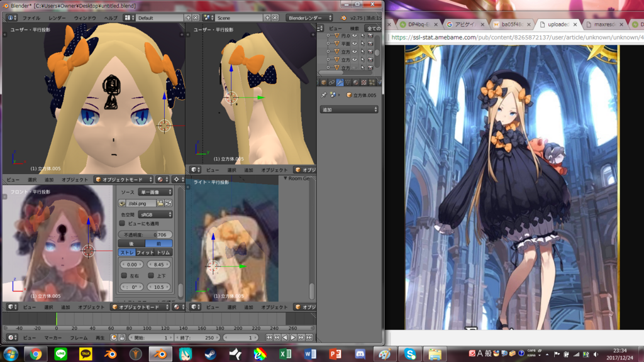Enable the 左右 flip checkbox

124,275
